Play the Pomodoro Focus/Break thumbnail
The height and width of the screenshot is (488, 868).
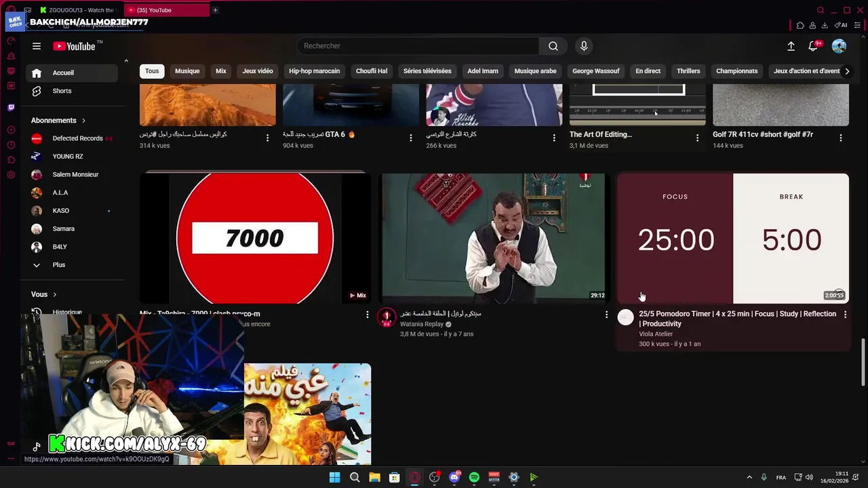click(x=733, y=238)
